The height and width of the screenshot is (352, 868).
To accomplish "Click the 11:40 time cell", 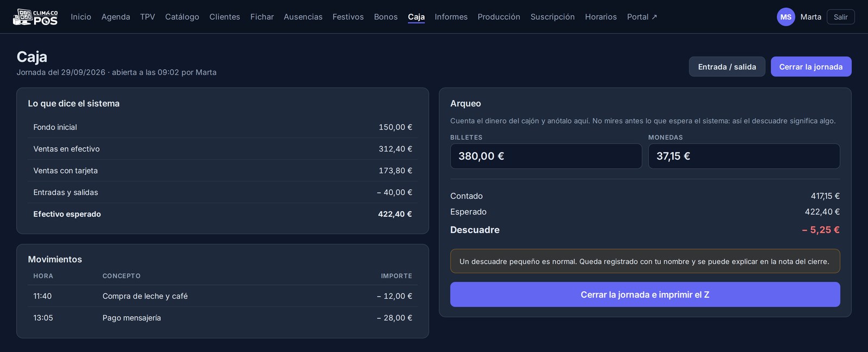I will [x=42, y=296].
